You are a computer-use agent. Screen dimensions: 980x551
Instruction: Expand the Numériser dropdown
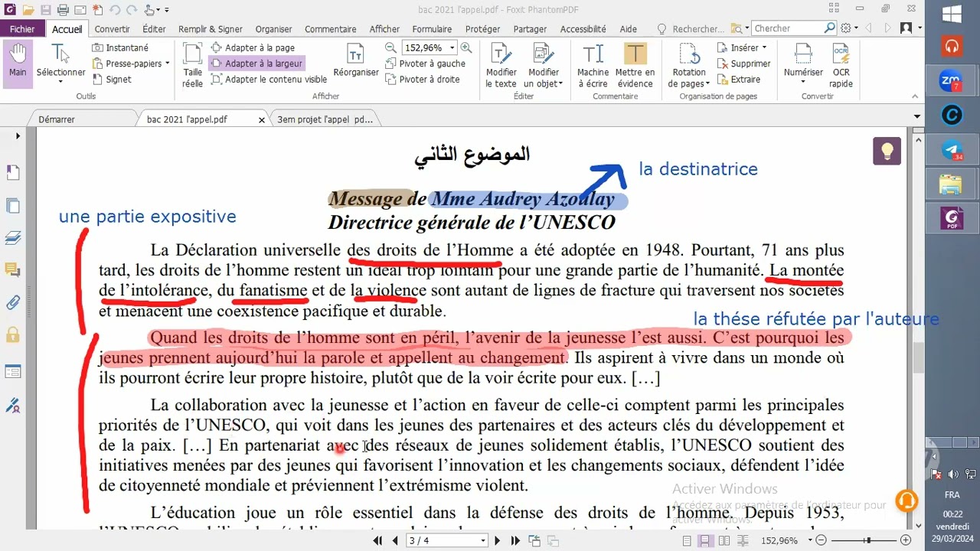[803, 83]
